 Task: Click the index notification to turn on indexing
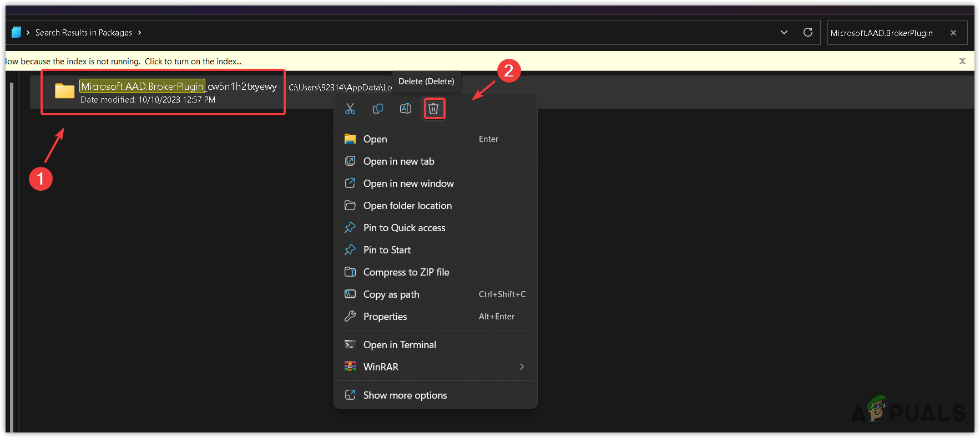(x=124, y=62)
